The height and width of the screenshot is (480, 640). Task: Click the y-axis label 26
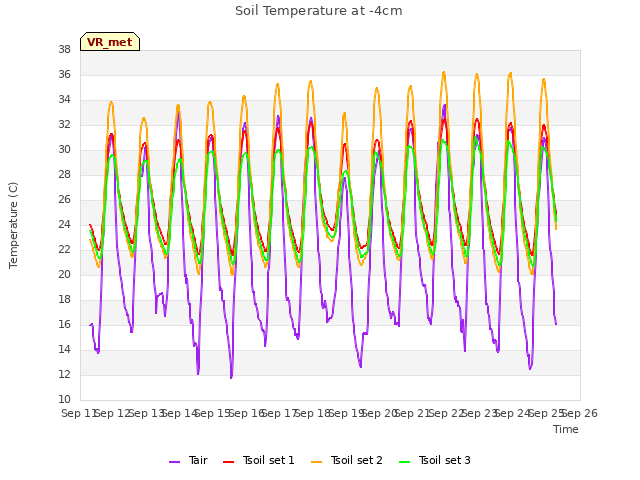pyautogui.click(x=64, y=200)
